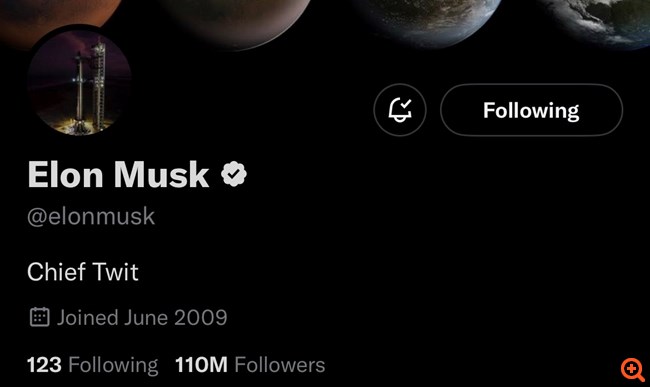Click the Earth-like planet at banner's end

[x=599, y=21]
